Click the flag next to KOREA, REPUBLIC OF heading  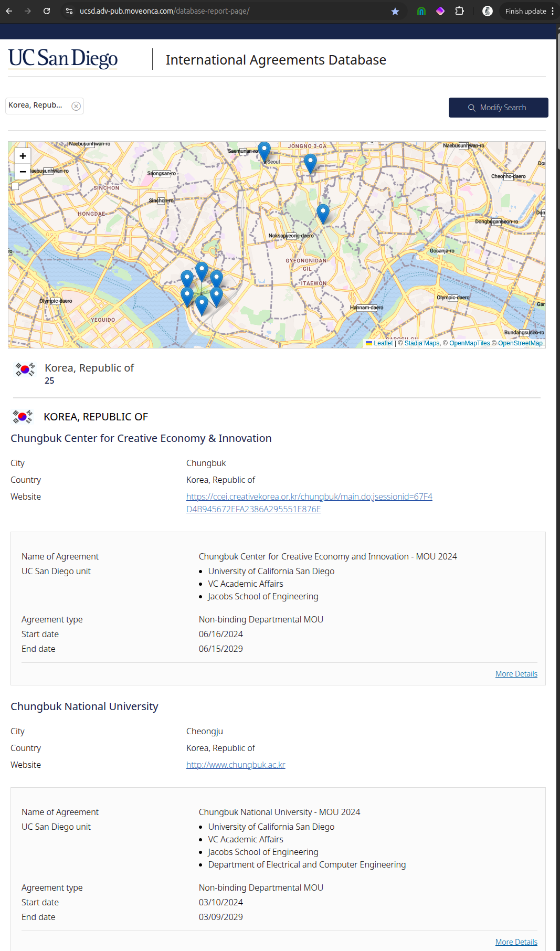click(x=22, y=417)
